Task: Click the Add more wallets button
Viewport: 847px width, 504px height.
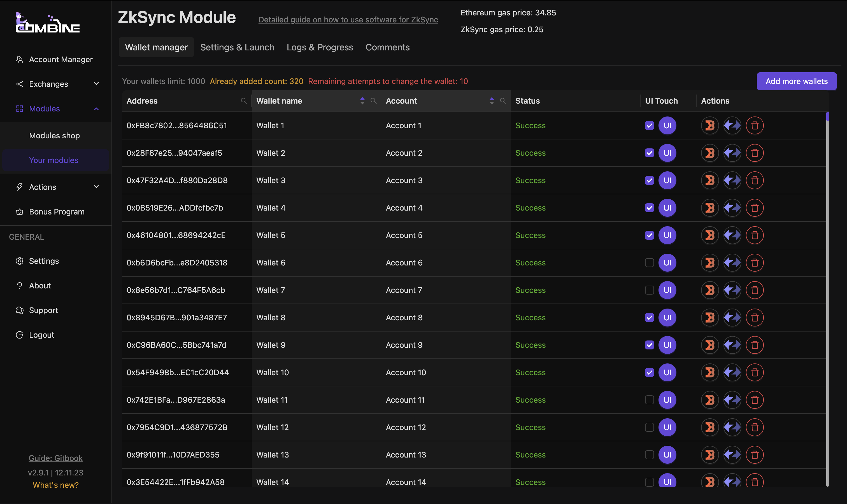Action: click(796, 81)
